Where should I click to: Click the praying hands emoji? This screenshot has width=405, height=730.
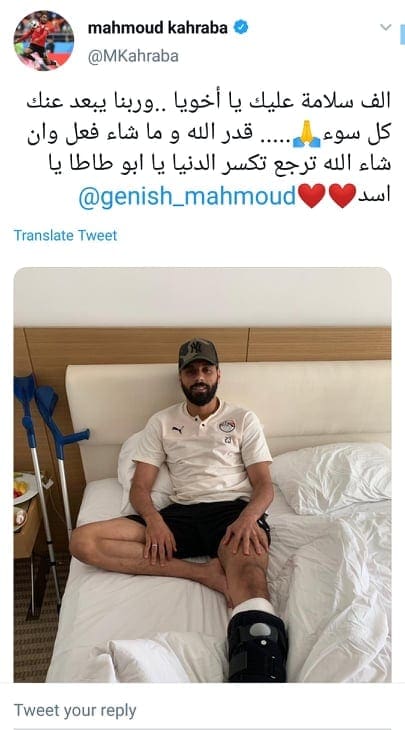307,134
